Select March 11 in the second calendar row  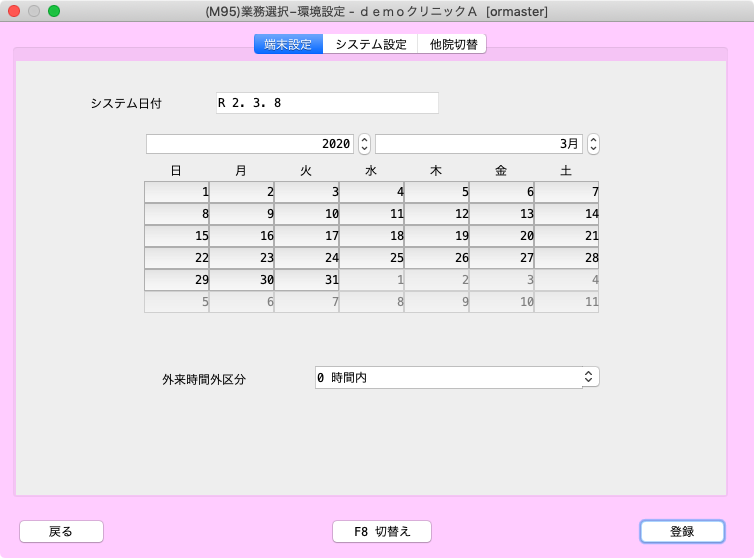click(372, 214)
